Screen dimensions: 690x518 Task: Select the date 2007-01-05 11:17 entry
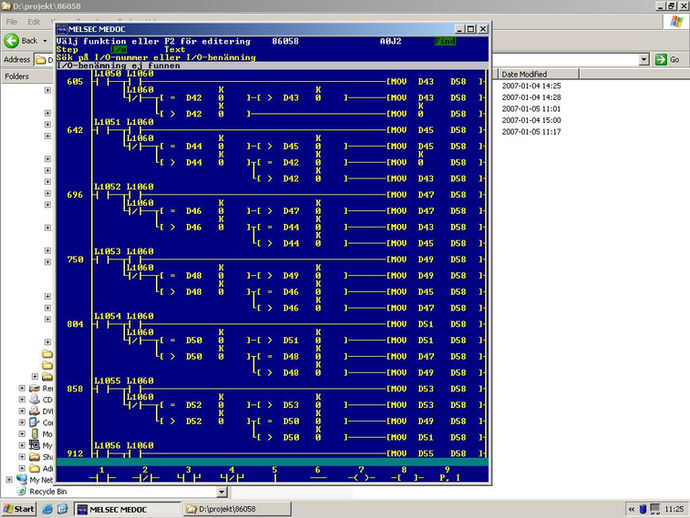pos(531,132)
